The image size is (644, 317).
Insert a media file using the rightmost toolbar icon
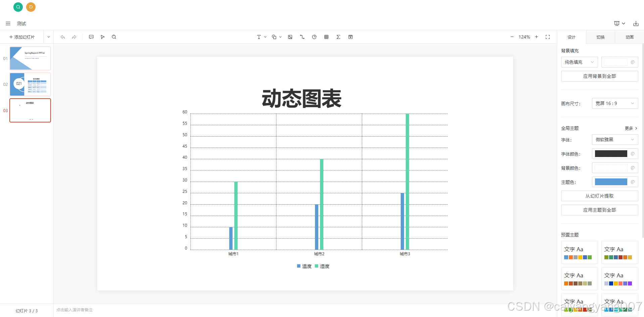coord(350,37)
